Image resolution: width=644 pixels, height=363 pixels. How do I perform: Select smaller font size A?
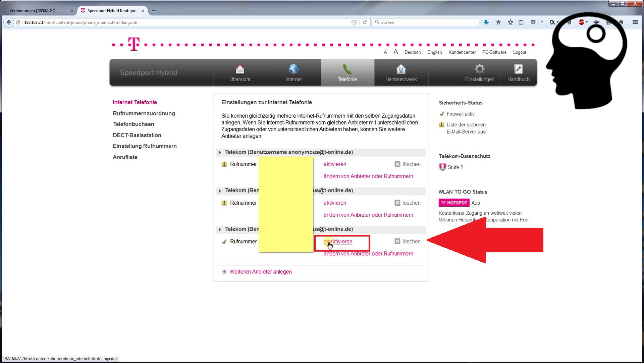click(x=385, y=52)
